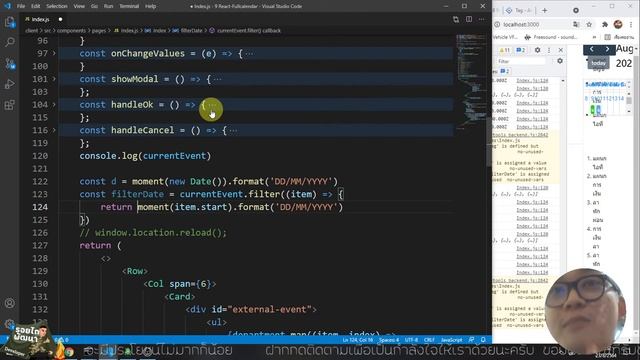Click the 'pages' breadcrumb segment
Screen dimensions: 640x360
[98, 31]
